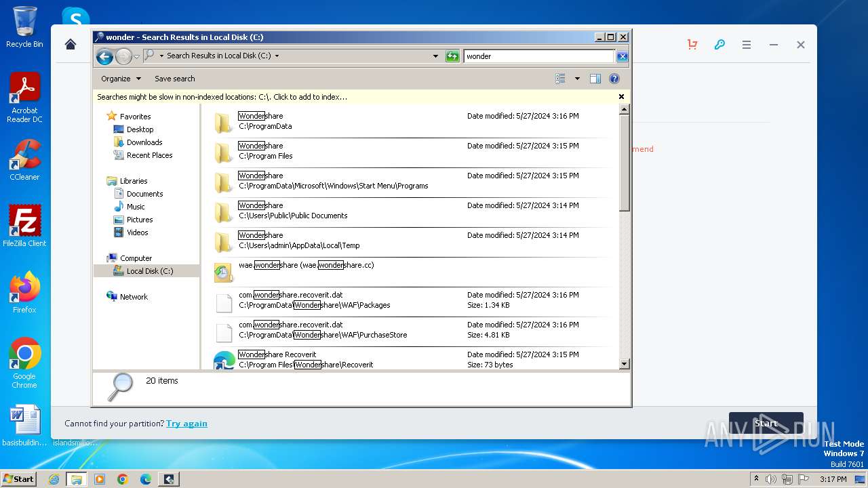This screenshot has width=868, height=488.
Task: Open the Organize menu
Action: [x=121, y=79]
